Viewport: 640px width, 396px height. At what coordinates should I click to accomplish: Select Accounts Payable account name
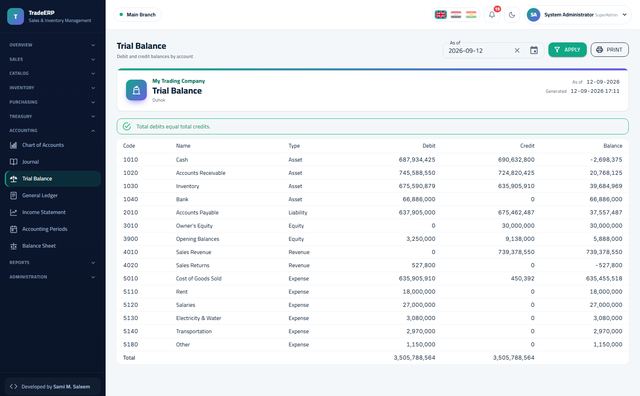coord(197,213)
